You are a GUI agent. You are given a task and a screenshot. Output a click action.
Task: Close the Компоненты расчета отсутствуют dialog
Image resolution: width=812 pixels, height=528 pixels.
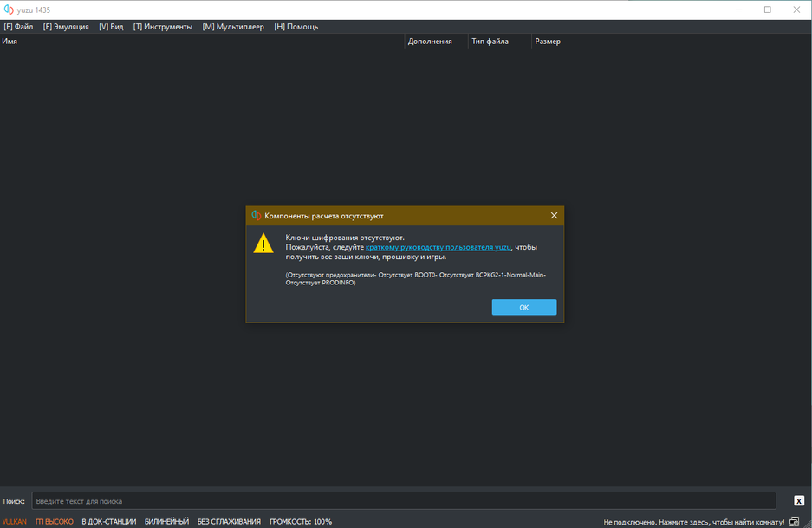tap(554, 216)
